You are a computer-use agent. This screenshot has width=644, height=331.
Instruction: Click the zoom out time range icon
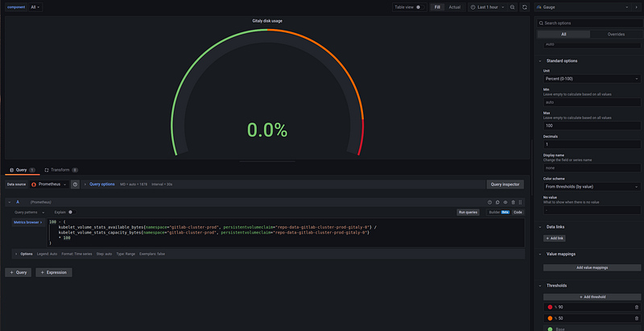512,7
